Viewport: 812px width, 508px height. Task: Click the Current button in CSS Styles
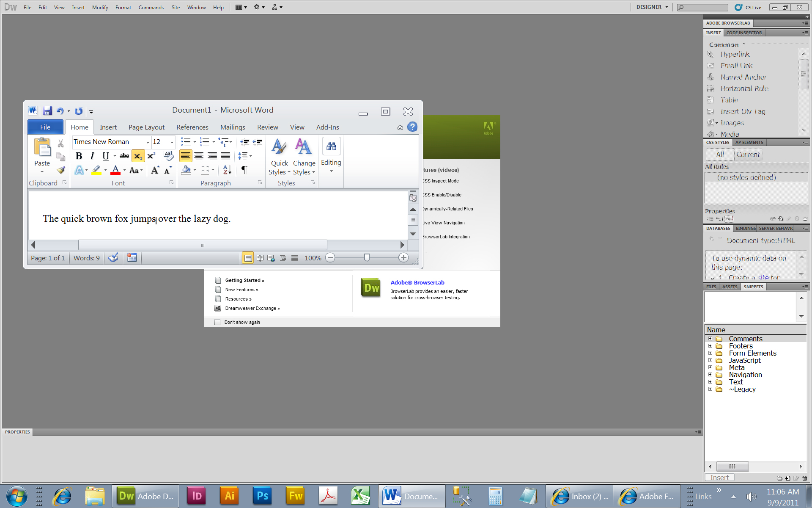748,155
